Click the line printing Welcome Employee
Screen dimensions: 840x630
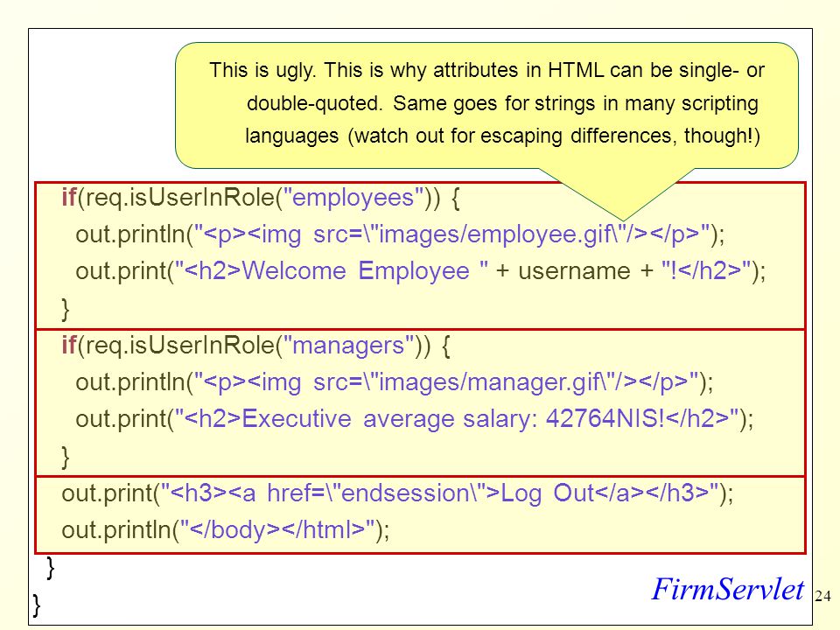(421, 271)
